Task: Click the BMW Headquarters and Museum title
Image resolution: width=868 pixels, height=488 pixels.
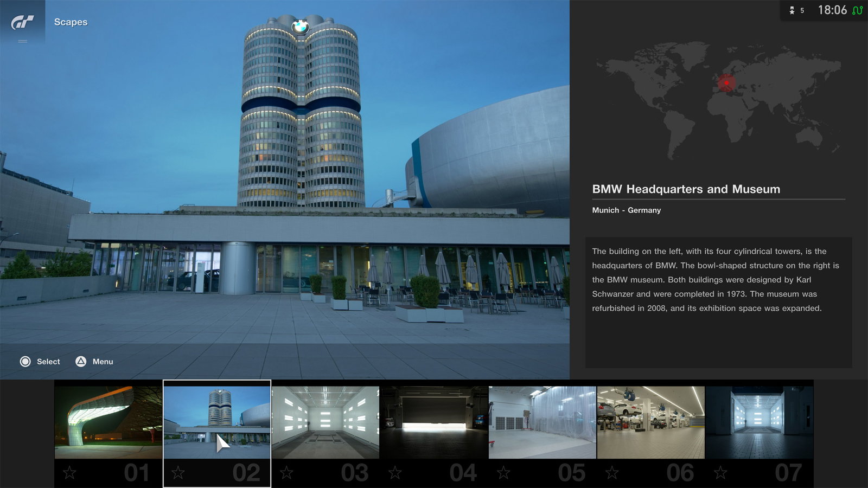Action: coord(686,189)
